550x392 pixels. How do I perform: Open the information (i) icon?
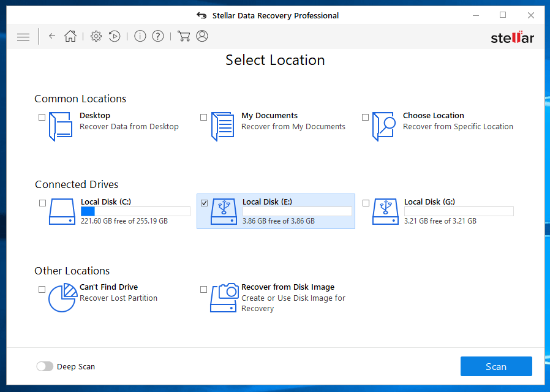(x=140, y=36)
